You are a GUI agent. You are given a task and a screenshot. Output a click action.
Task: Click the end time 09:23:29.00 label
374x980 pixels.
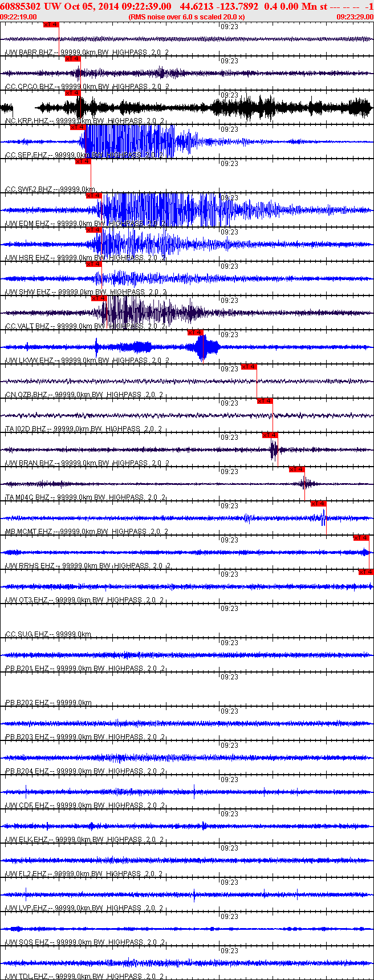point(355,17)
